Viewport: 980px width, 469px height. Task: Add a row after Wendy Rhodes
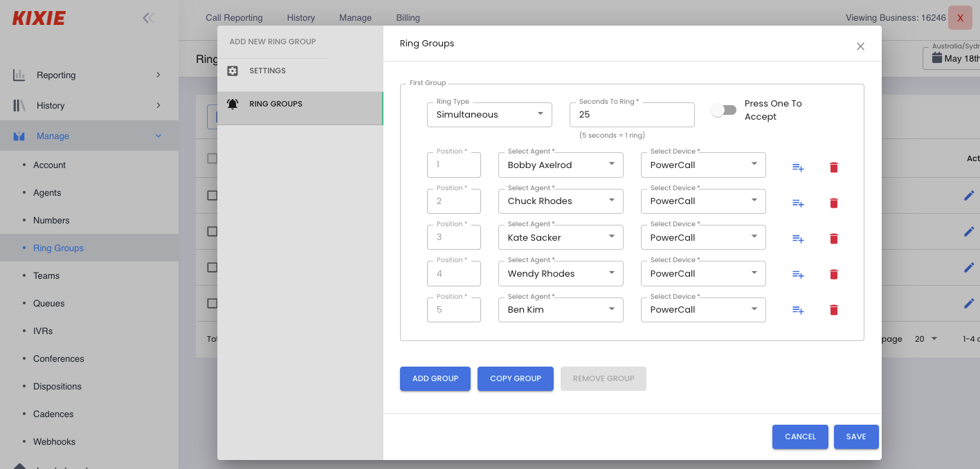(798, 275)
